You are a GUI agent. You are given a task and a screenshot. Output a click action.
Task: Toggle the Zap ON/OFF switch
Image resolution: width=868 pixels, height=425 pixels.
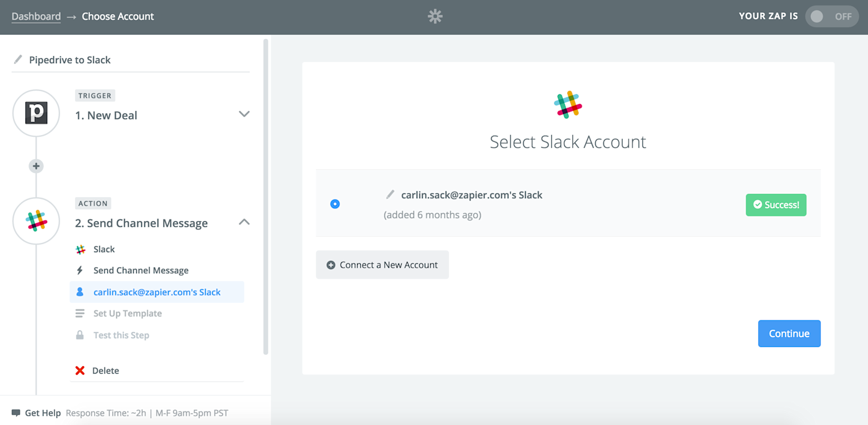point(831,17)
